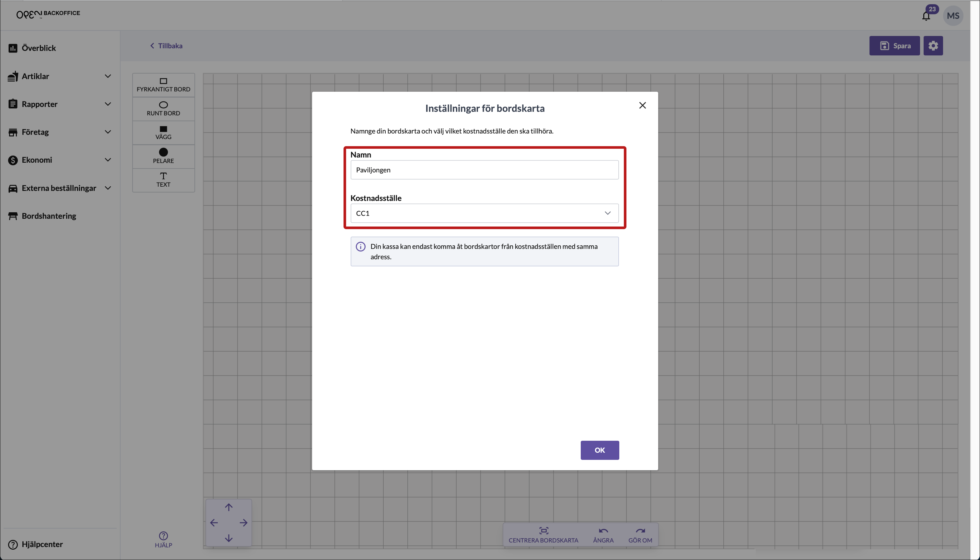
Task: Click the Externa beställningar car icon
Action: (13, 188)
